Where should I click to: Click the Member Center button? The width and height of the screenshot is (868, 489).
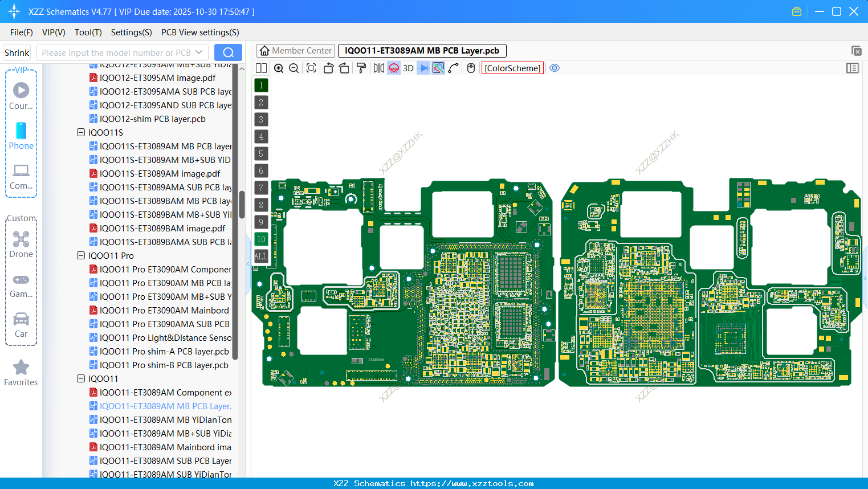coord(295,50)
